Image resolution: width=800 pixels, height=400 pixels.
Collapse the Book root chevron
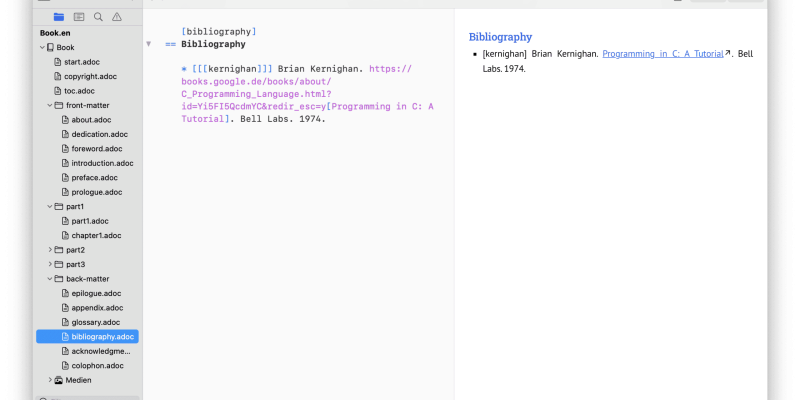click(42, 47)
